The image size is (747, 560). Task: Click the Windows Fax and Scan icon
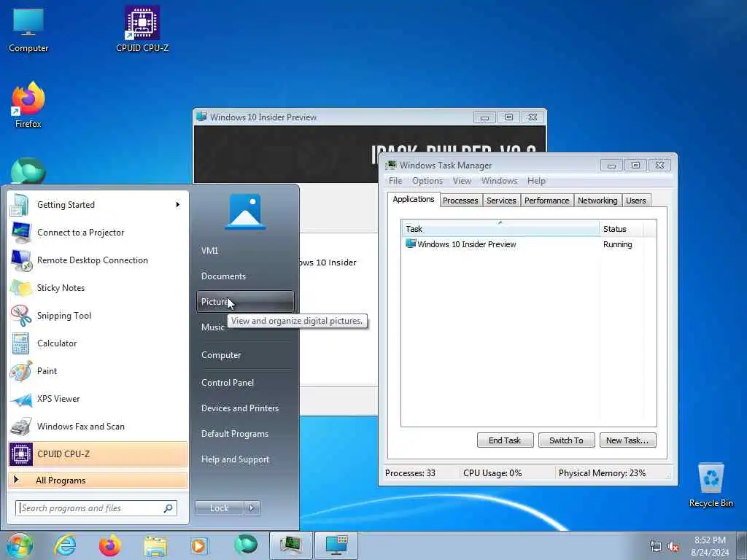pyautogui.click(x=20, y=426)
